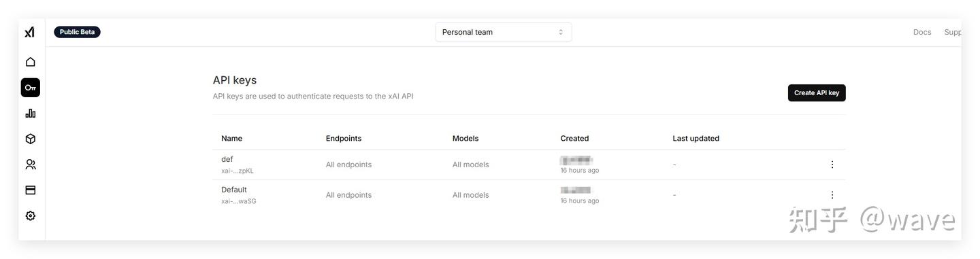Click the Created column header
This screenshot has height=259, width=980.
pyautogui.click(x=574, y=138)
